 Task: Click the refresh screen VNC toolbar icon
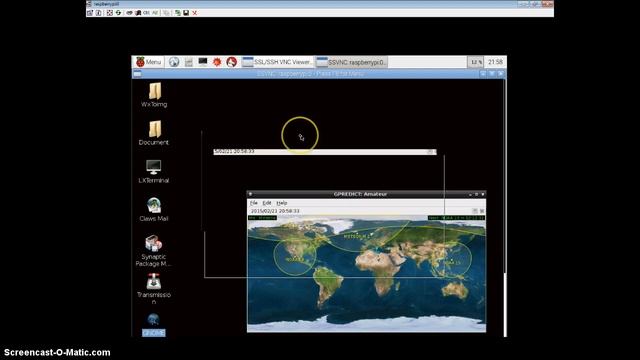coord(118,13)
